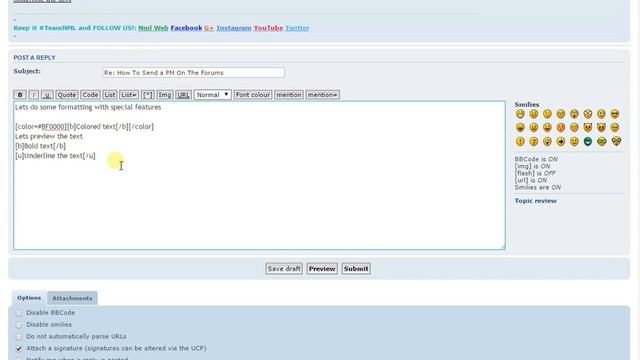Insert the big grin smiley
Screen dimensions: 640x360
click(x=520, y=114)
